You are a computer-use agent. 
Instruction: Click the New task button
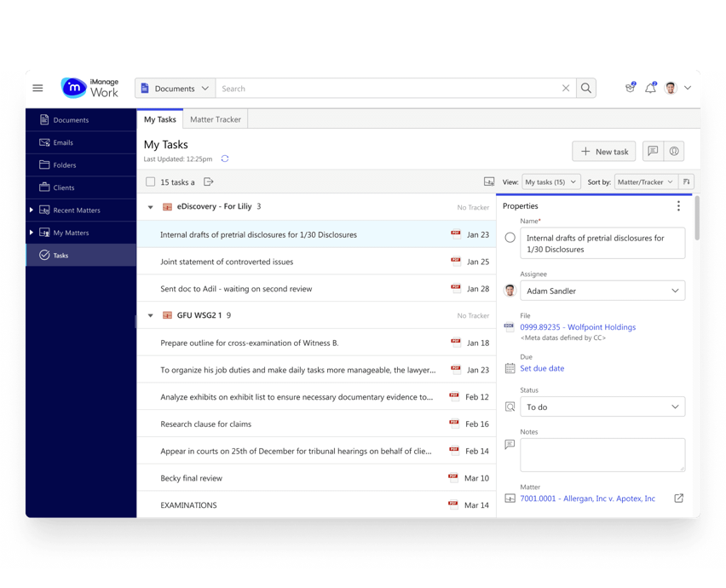[x=604, y=152]
